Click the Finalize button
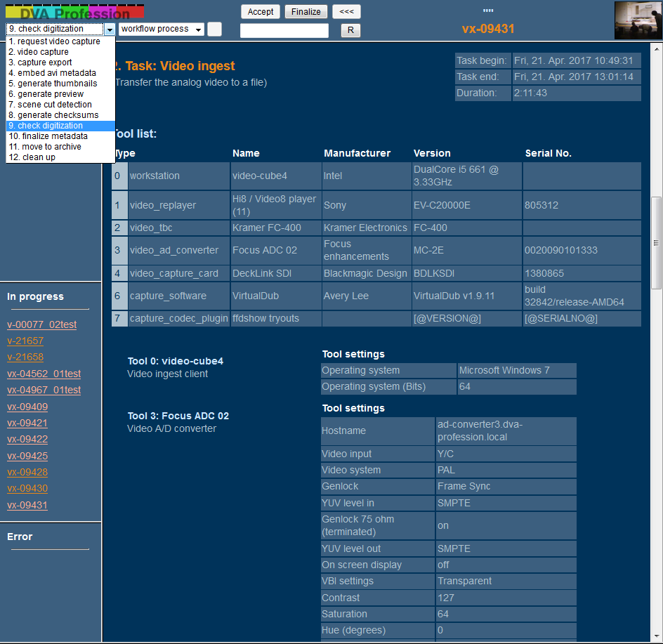This screenshot has height=644, width=663. click(306, 12)
